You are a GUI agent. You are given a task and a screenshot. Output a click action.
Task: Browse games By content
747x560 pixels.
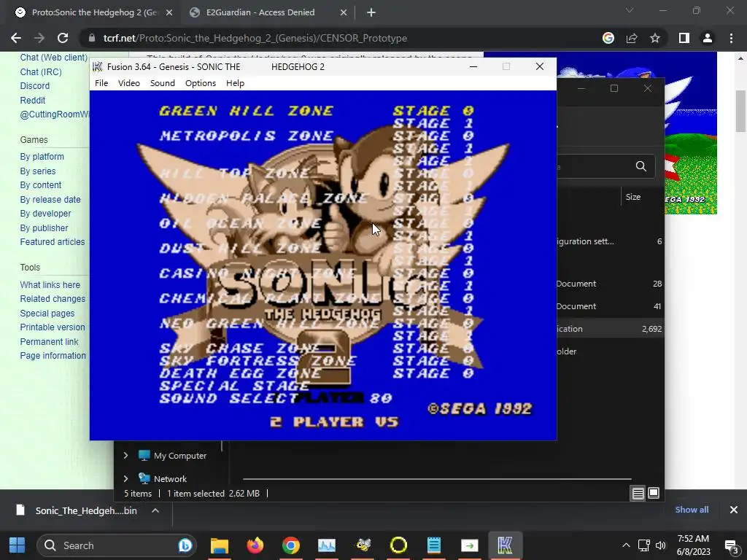tap(41, 184)
